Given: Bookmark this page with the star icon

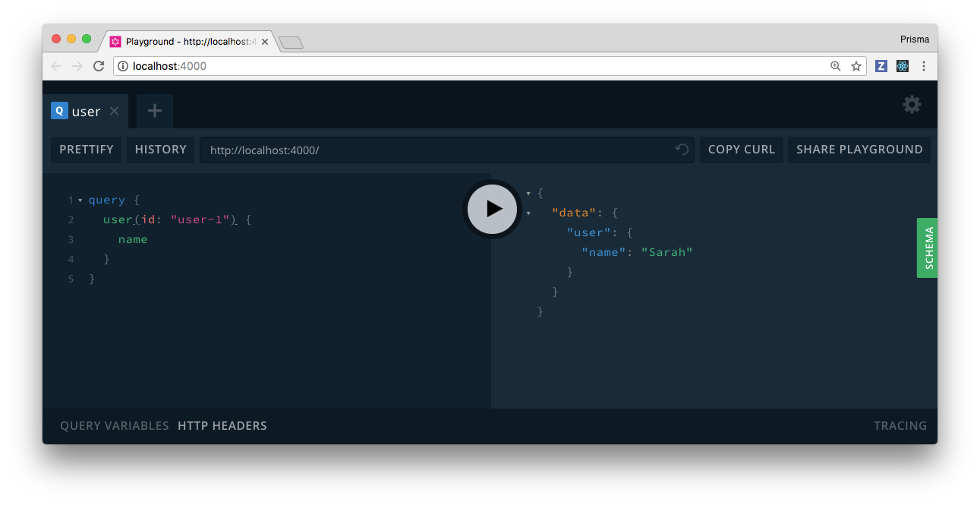Looking at the screenshot, I should 856,66.
